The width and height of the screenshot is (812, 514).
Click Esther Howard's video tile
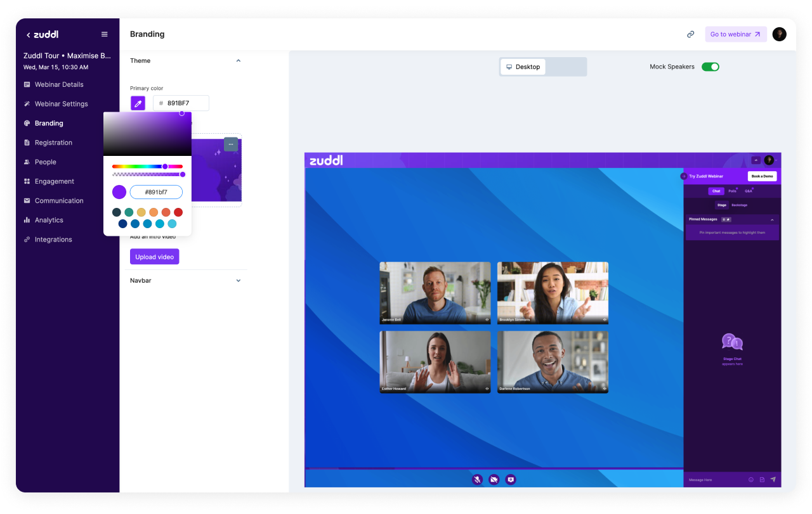click(435, 362)
